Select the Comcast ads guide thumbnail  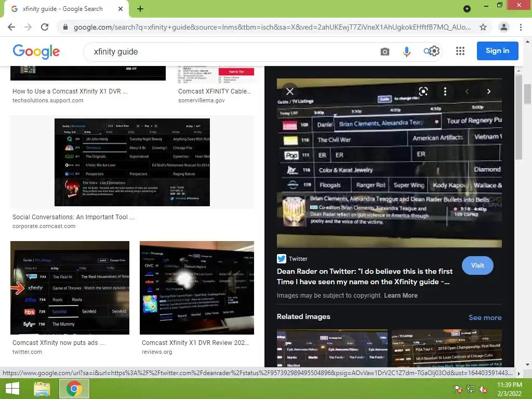(x=70, y=288)
